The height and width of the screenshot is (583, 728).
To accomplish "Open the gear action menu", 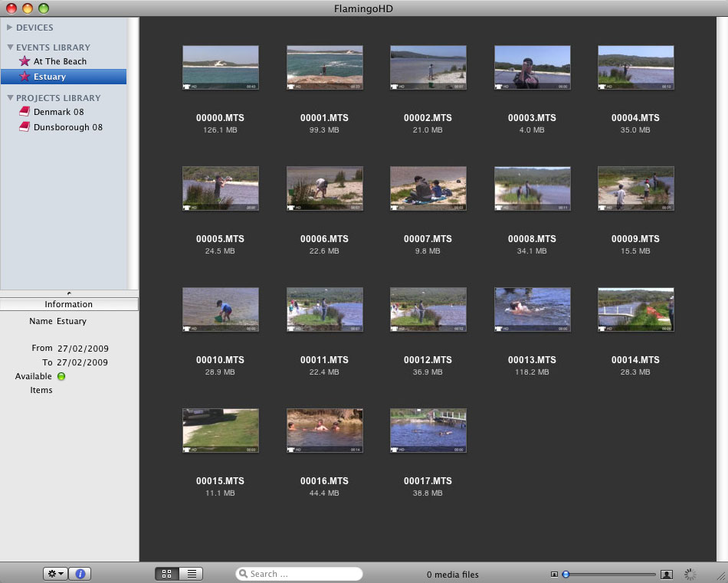I will pos(56,574).
